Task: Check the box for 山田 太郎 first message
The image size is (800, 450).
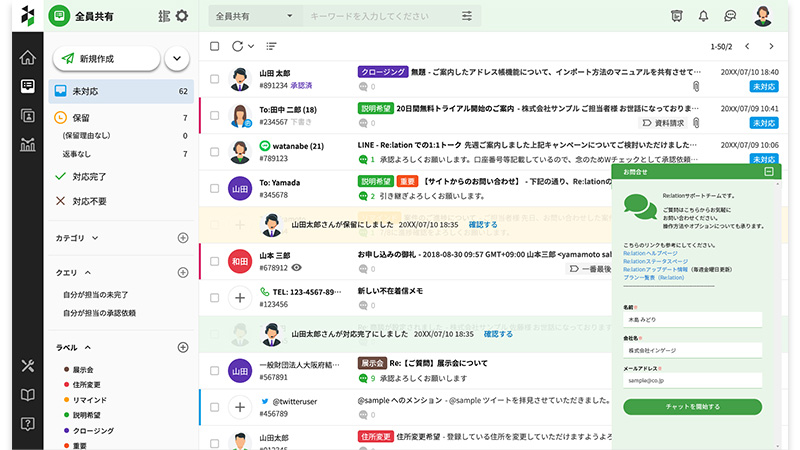Action: (x=214, y=79)
